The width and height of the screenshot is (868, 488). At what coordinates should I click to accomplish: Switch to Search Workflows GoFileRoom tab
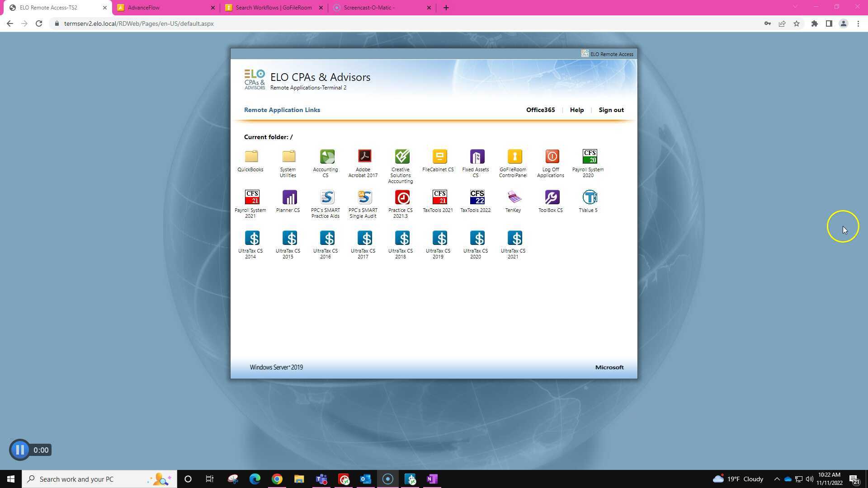pyautogui.click(x=273, y=8)
